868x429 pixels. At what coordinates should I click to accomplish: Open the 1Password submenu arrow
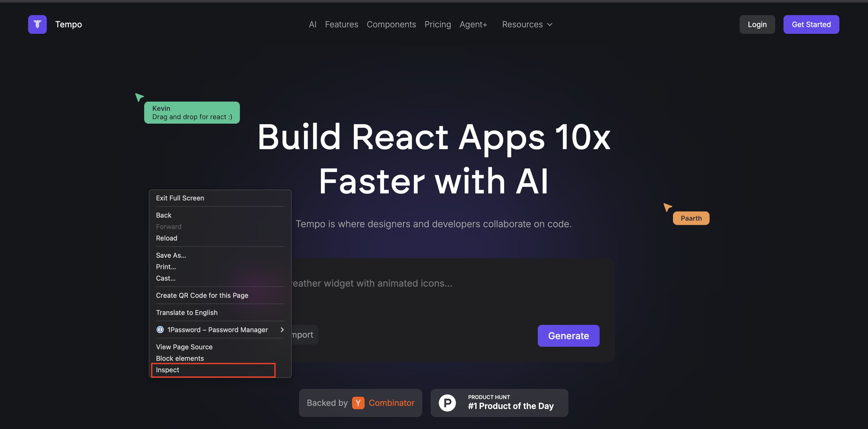282,330
